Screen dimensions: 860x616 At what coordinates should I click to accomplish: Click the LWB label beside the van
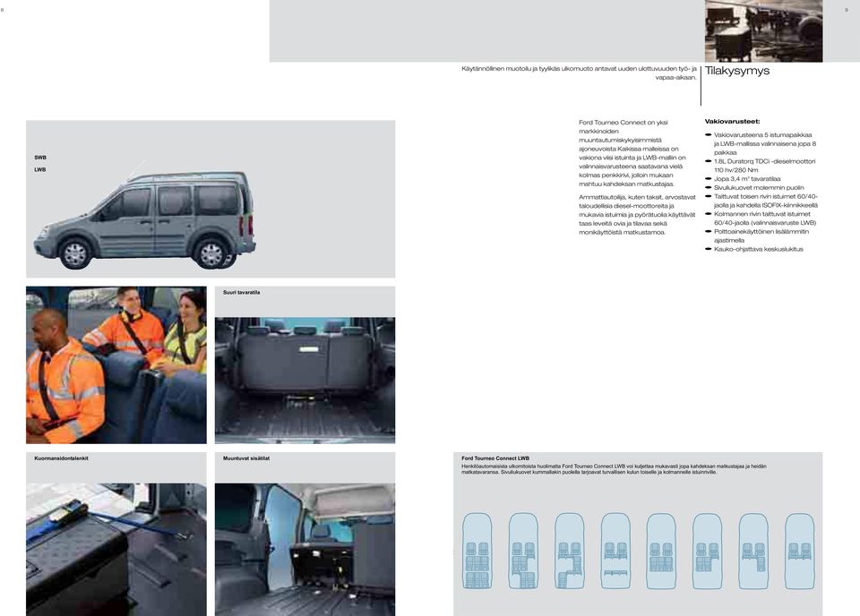click(x=40, y=170)
